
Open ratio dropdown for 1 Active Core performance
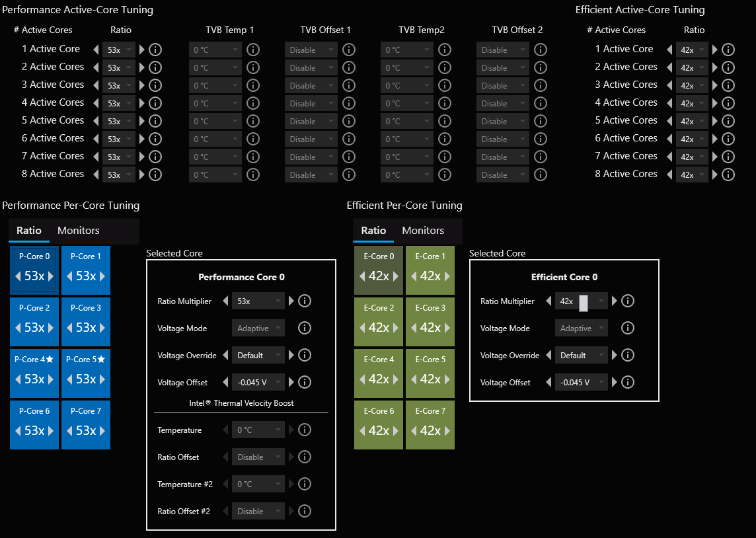click(x=118, y=50)
